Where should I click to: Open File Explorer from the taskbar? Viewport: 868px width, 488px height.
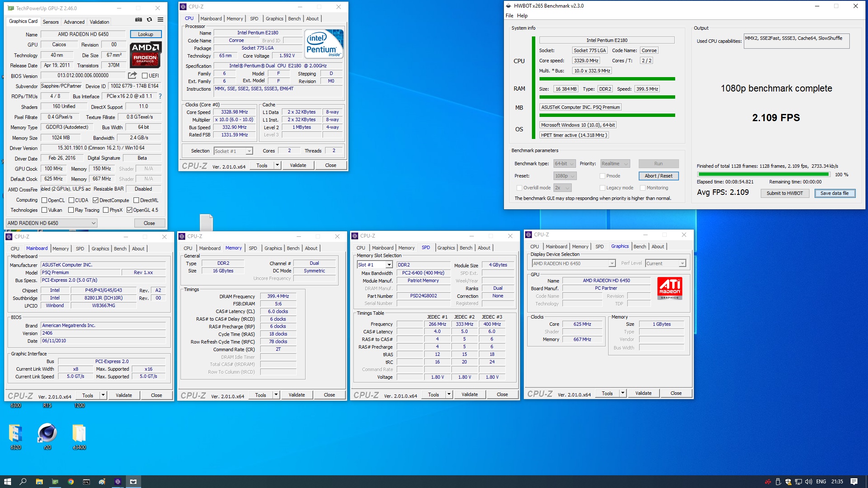(39, 482)
